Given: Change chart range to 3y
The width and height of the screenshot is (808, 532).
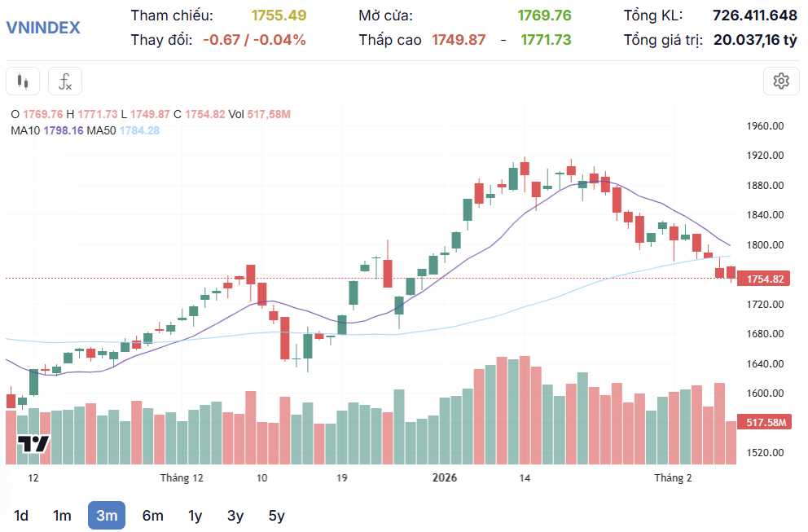Looking at the screenshot, I should pyautogui.click(x=235, y=516).
